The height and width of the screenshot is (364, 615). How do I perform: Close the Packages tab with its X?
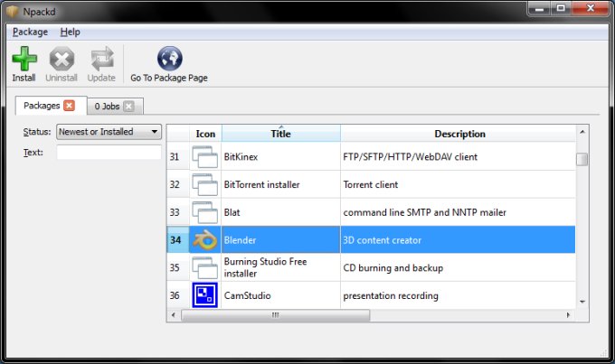click(70, 106)
